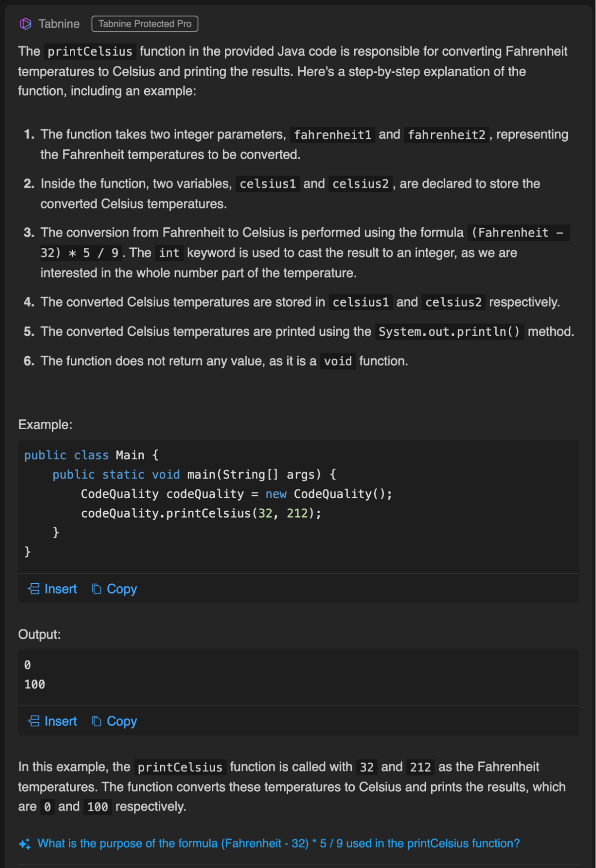Click the Tabnine logo icon
Screen dimensions: 596x868
coord(26,24)
